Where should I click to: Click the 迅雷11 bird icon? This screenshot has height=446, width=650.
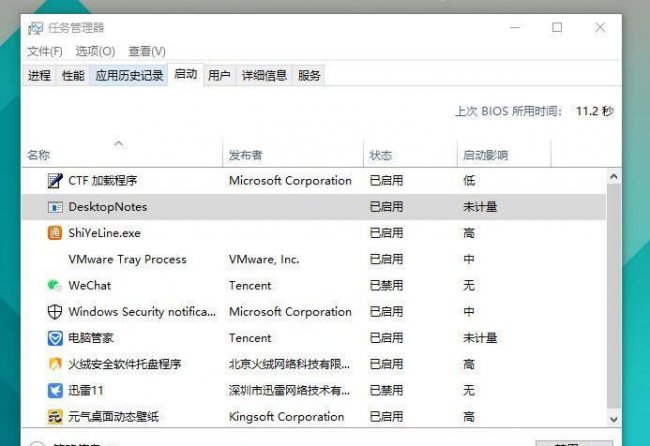point(55,390)
